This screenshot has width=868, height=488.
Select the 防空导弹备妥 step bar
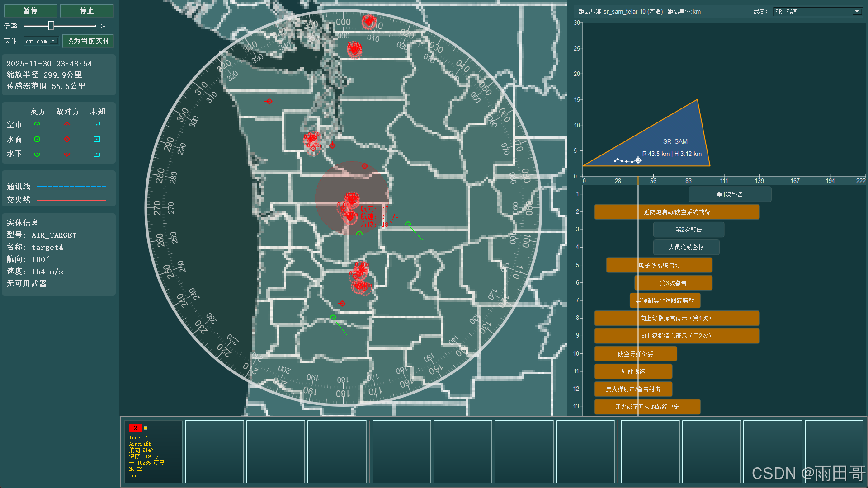point(635,354)
